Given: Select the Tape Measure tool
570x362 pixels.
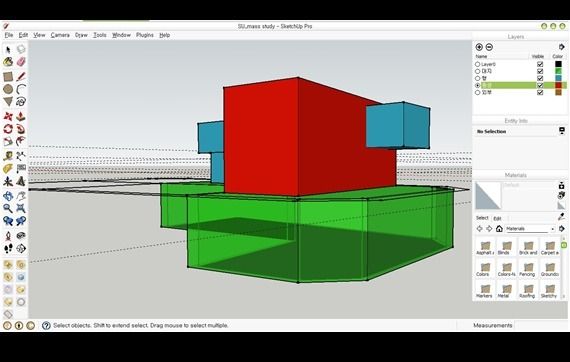Looking at the screenshot, I should coord(8,156).
